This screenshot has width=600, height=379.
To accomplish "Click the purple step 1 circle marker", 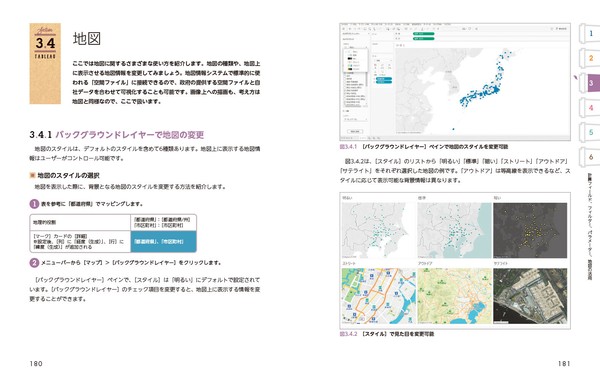I will click(34, 204).
